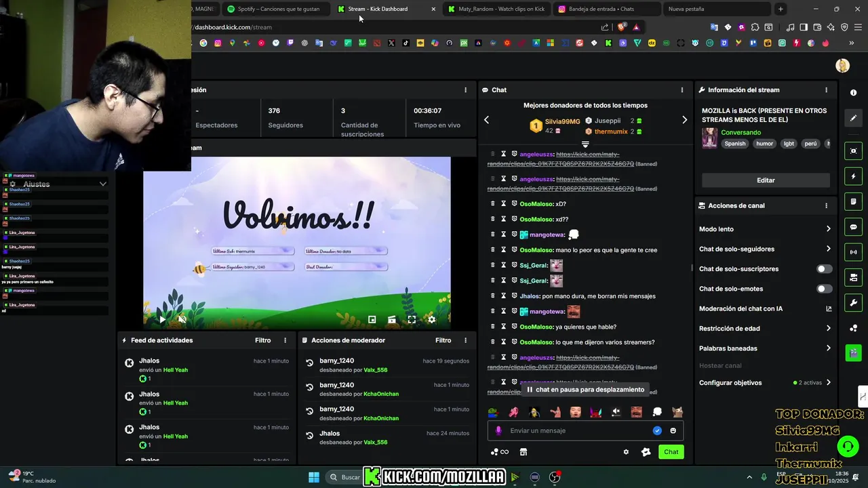Open Acciones de moderador three-dot menu
Image resolution: width=868 pixels, height=488 pixels.
[465, 340]
